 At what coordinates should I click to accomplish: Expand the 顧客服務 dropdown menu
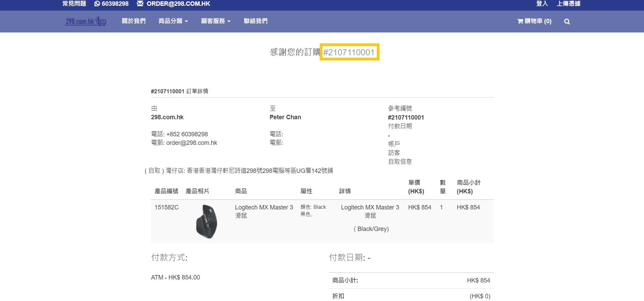pyautogui.click(x=216, y=21)
